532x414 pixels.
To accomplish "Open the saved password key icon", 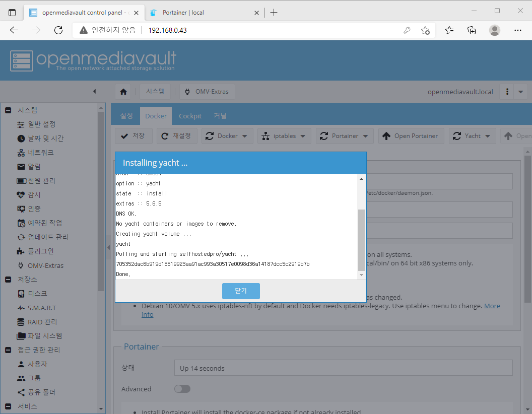I will pyautogui.click(x=407, y=30).
